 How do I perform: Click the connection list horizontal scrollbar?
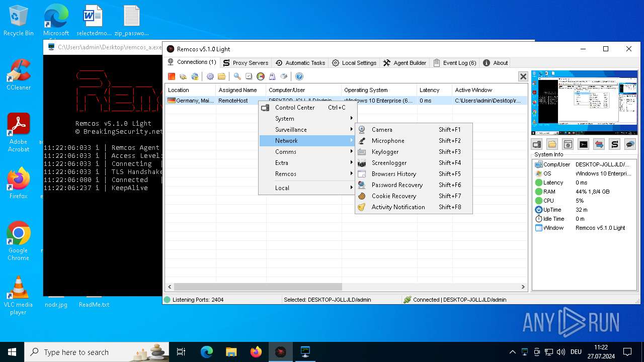(258, 287)
